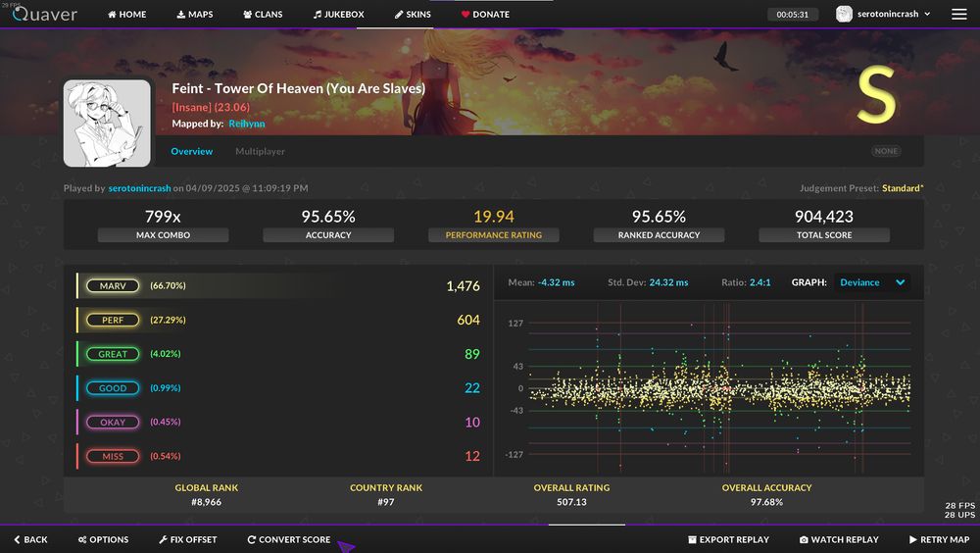The height and width of the screenshot is (553, 980).
Task: Click the Donate heart icon
Action: coord(465,14)
